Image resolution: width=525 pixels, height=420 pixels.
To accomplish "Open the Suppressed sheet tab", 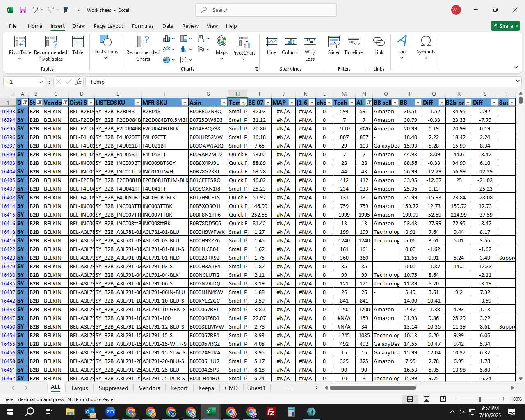I will tap(113, 388).
